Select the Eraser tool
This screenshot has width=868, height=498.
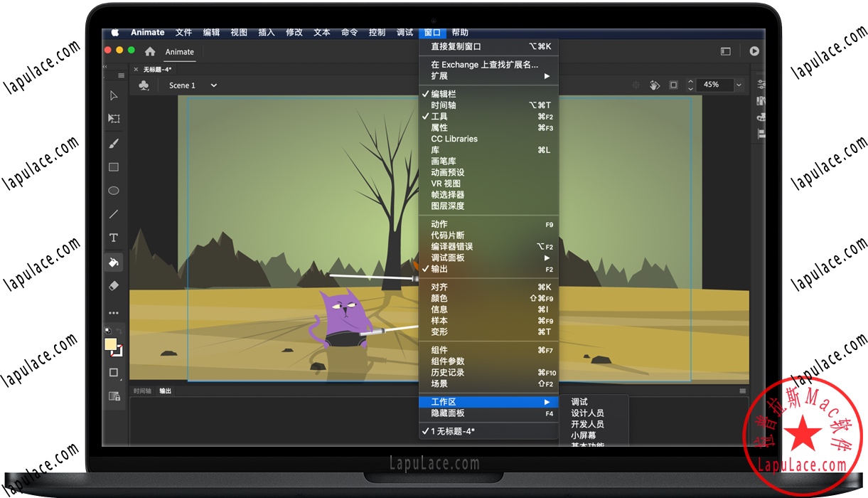click(114, 285)
